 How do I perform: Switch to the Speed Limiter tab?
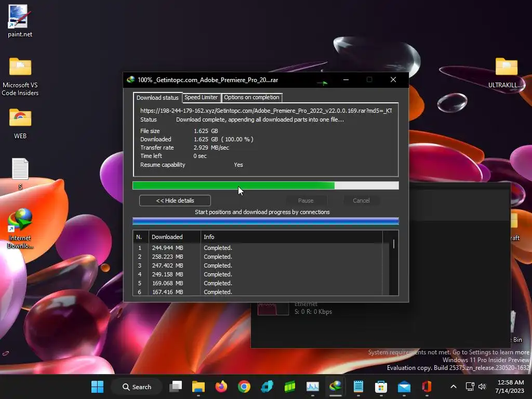201,97
